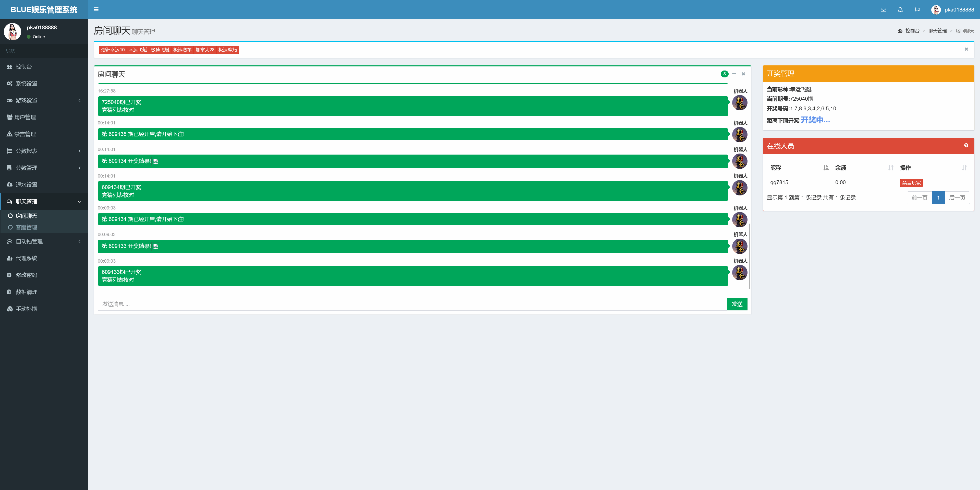Image resolution: width=980 pixels, height=490 pixels.
Task: Switch to the 幸运飞艇 game tag
Action: [138, 50]
